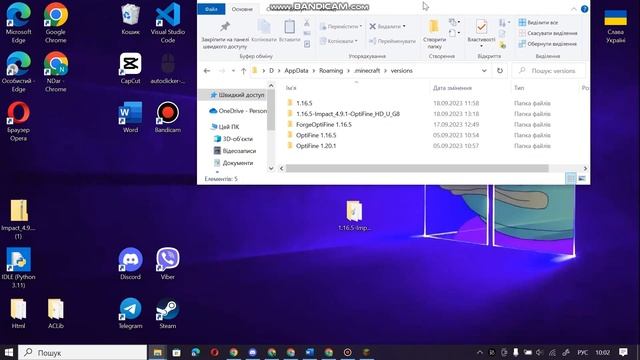Select the 1.16.5-Imp... folder on desktop
Screen dimensions: 640x360
coord(354,216)
